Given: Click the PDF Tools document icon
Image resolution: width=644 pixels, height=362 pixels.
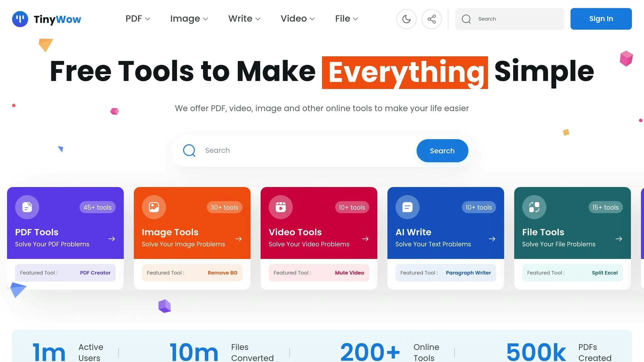Looking at the screenshot, I should pyautogui.click(x=27, y=207).
